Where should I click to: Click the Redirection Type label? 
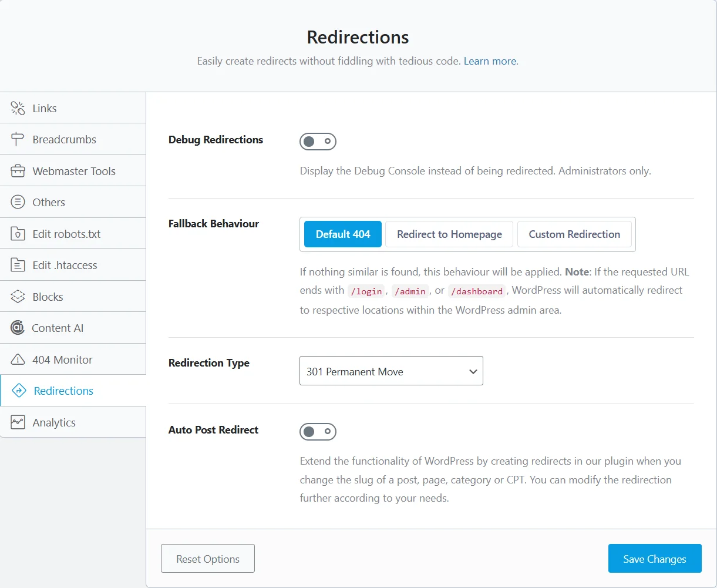coord(209,362)
